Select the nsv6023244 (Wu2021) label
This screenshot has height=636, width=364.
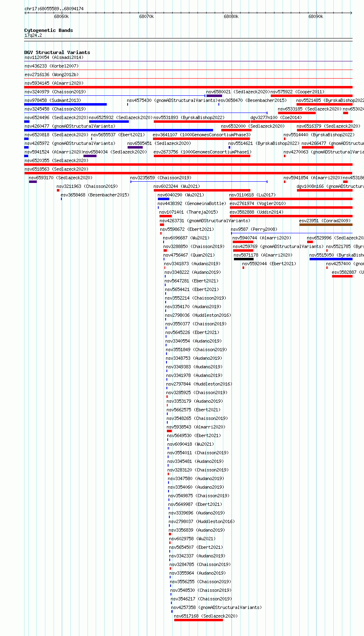(x=177, y=186)
